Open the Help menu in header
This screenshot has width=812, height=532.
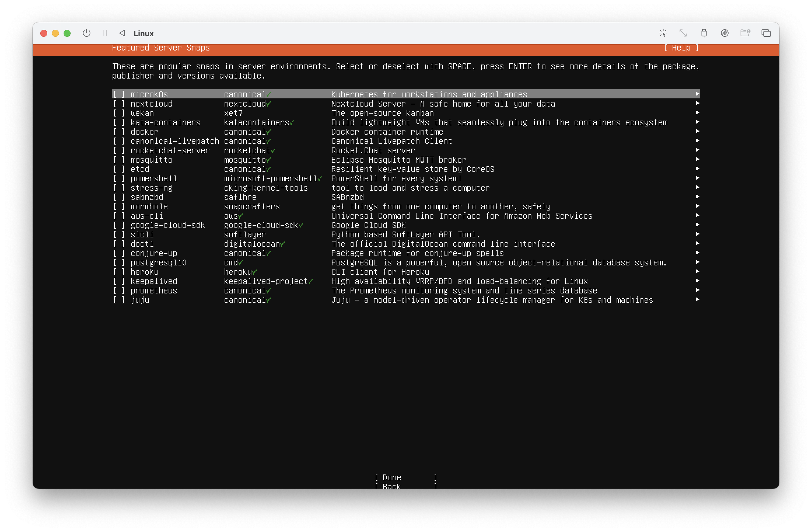click(x=681, y=48)
